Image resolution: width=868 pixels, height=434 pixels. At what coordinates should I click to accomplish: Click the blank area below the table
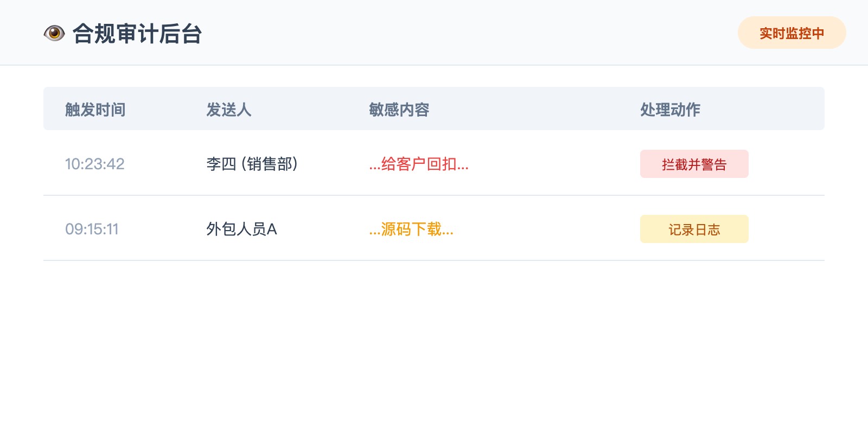click(x=434, y=347)
